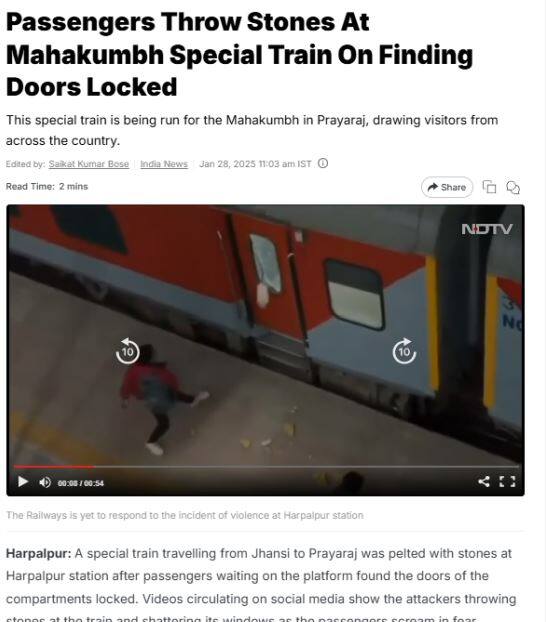The image size is (546, 622).
Task: Click the info icon beside publish time
Action: coord(323,163)
